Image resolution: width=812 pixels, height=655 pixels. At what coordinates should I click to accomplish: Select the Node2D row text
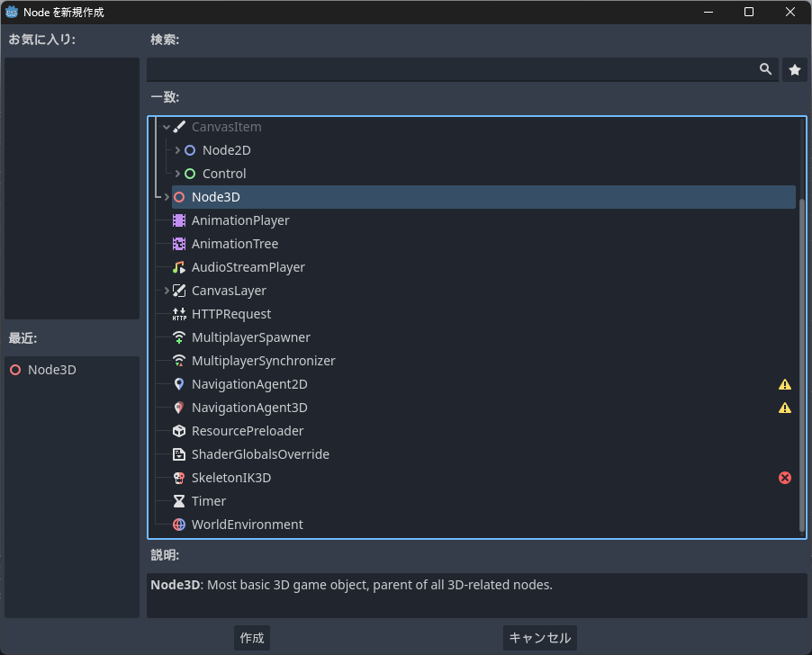pyautogui.click(x=226, y=150)
